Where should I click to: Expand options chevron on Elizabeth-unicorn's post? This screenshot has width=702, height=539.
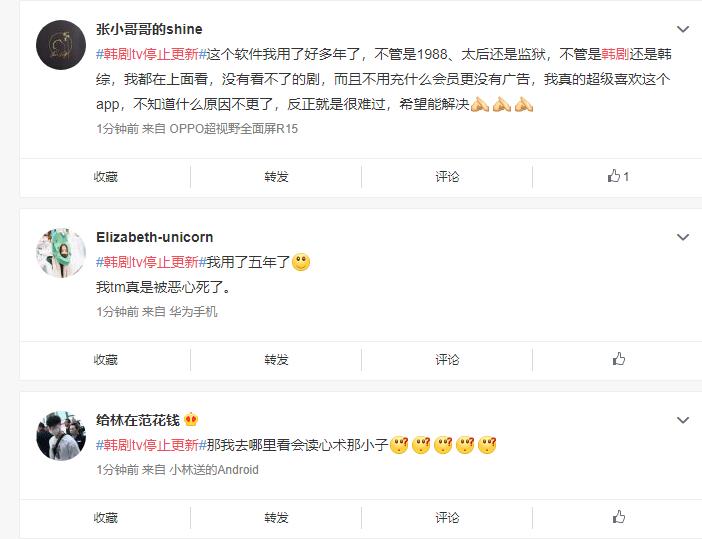(683, 237)
